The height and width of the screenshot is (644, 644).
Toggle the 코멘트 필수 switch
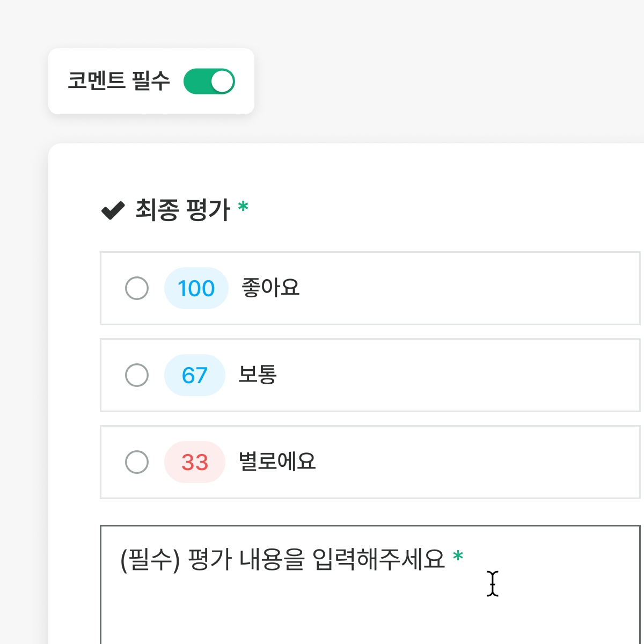(x=209, y=82)
